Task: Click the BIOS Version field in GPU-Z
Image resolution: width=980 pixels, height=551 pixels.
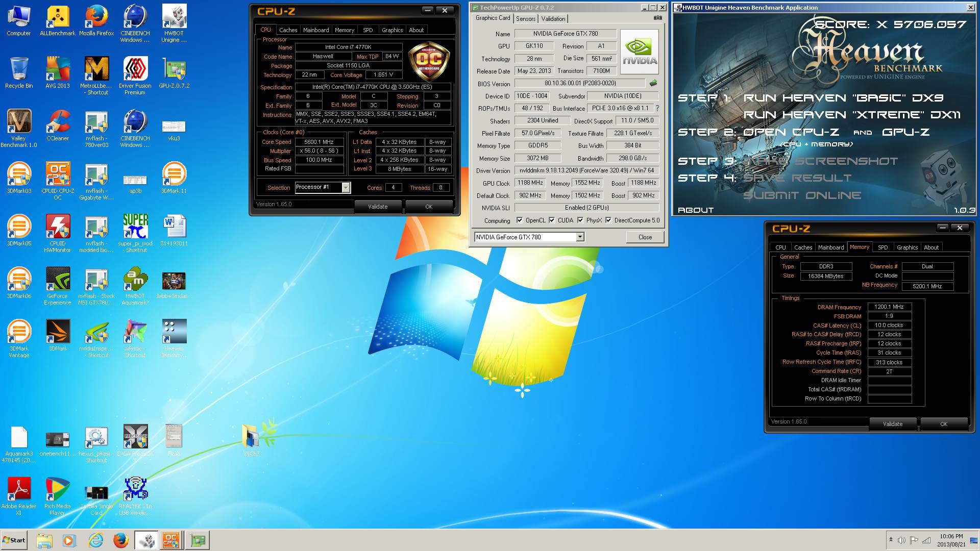Action: tap(580, 83)
